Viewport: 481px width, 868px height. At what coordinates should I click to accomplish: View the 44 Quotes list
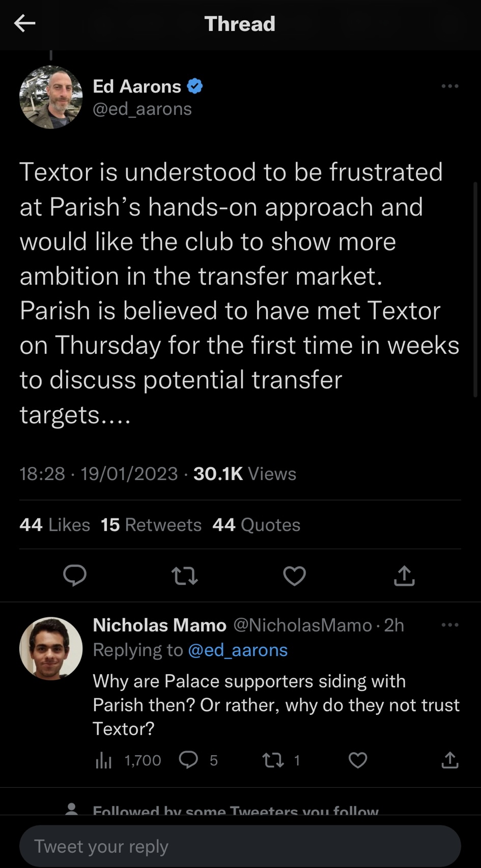[x=257, y=525]
